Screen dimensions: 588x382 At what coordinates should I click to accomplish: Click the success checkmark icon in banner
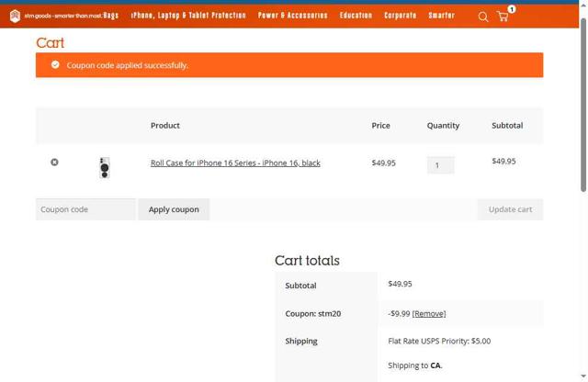(x=55, y=65)
